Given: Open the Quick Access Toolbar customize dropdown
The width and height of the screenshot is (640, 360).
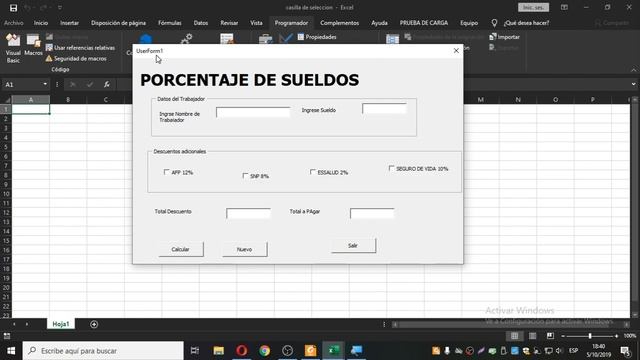Looking at the screenshot, I should coord(60,8).
